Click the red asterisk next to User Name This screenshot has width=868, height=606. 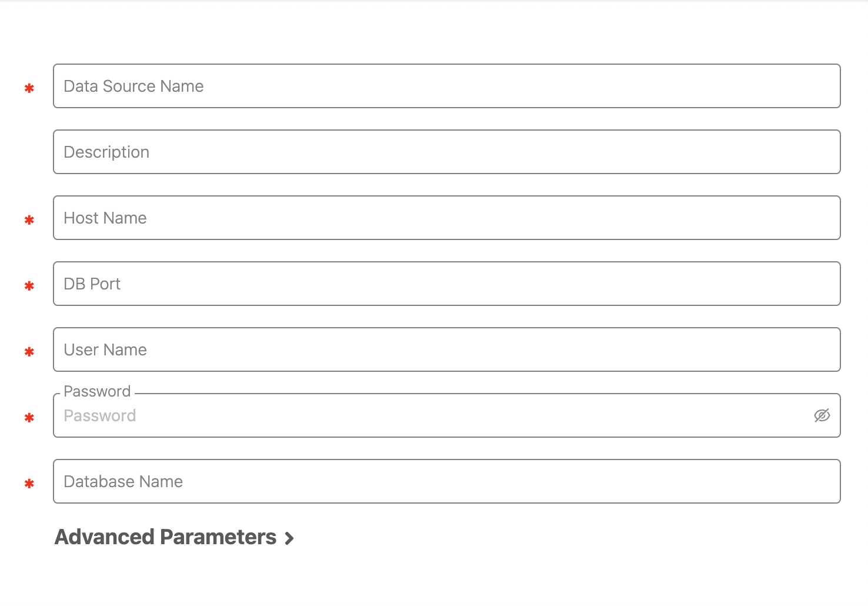[x=29, y=352]
